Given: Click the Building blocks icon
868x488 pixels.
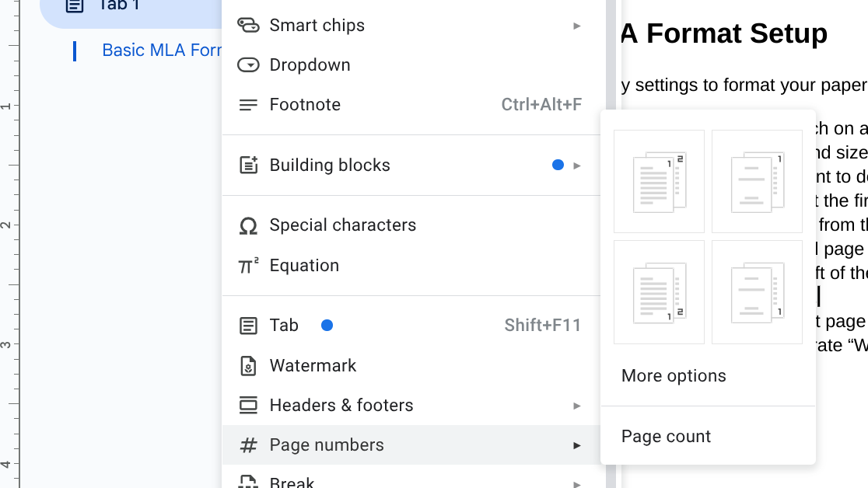Looking at the screenshot, I should [248, 166].
